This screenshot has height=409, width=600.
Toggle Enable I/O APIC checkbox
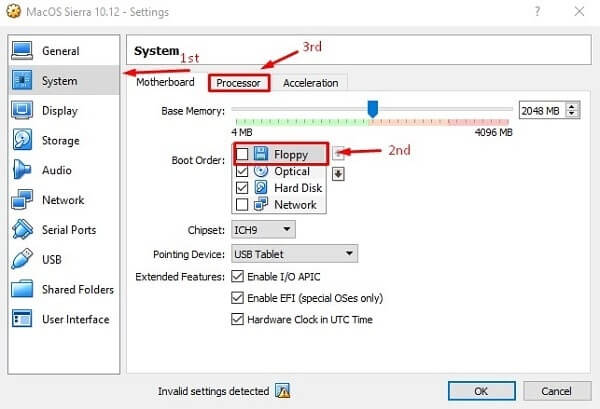point(237,276)
